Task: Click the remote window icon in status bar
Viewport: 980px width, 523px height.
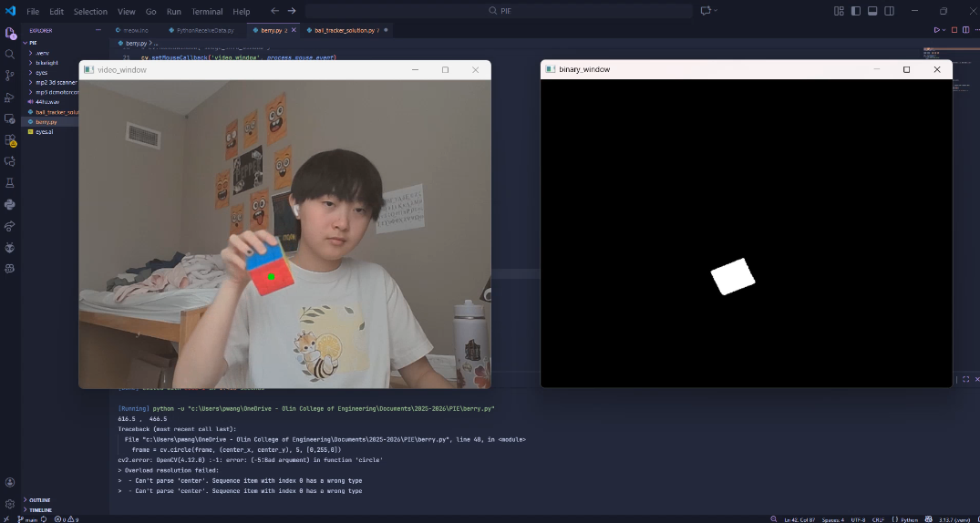Action: [7, 519]
